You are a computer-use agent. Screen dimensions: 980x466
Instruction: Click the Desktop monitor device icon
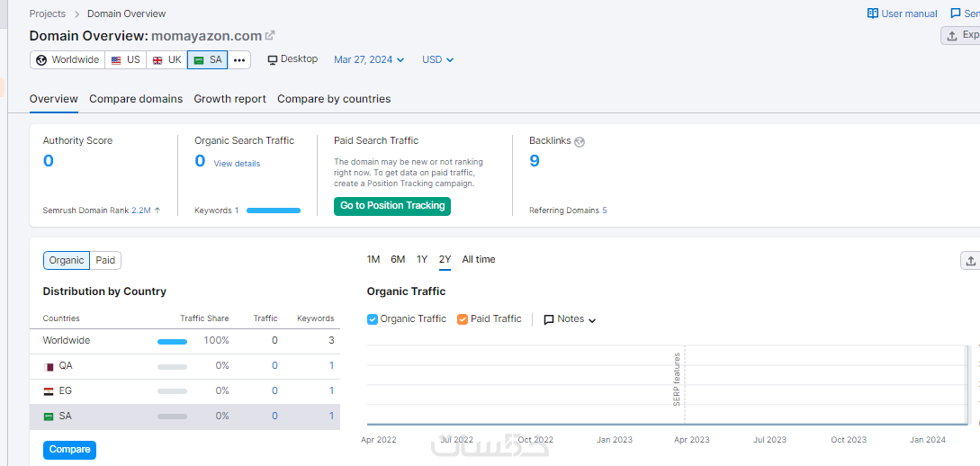click(273, 59)
